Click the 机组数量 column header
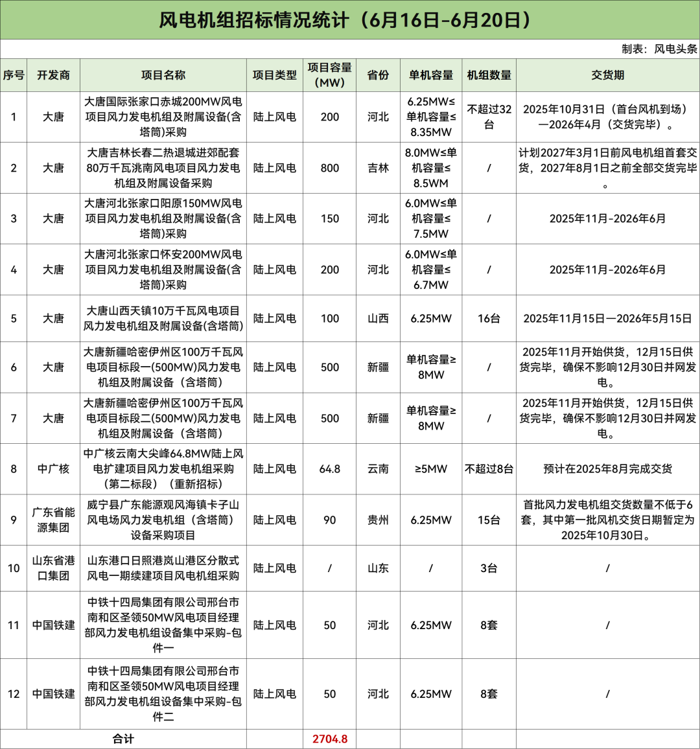 pos(489,75)
